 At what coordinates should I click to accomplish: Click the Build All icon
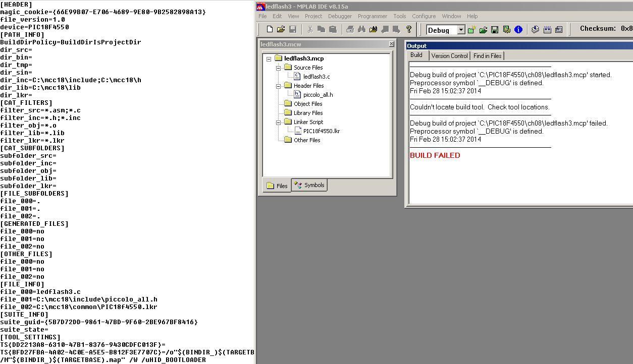(x=547, y=30)
